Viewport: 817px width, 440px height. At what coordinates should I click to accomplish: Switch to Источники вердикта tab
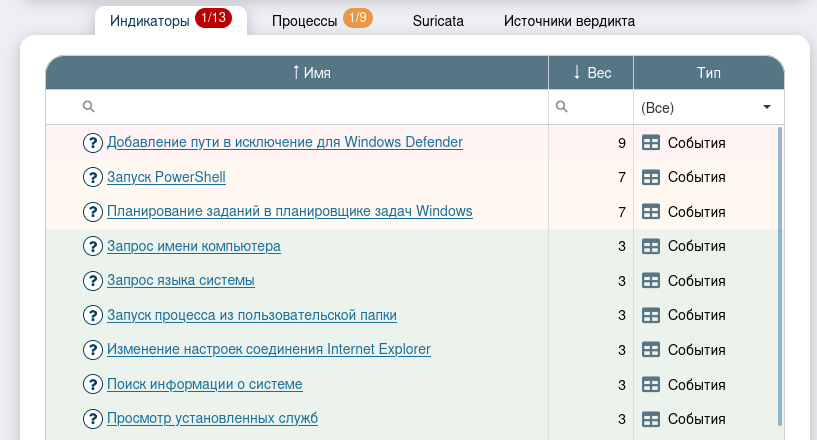tap(569, 20)
